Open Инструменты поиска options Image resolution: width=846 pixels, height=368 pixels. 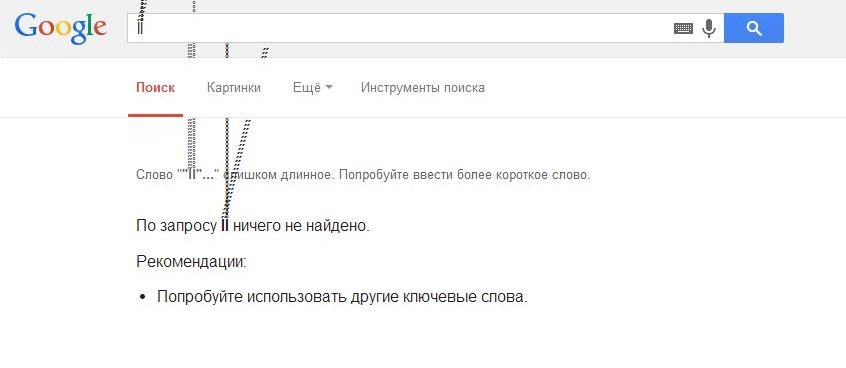[422, 87]
